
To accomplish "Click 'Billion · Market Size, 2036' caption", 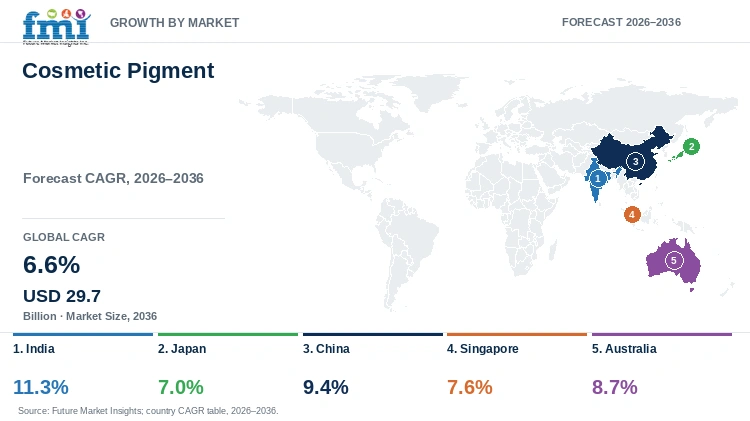I will point(90,316).
